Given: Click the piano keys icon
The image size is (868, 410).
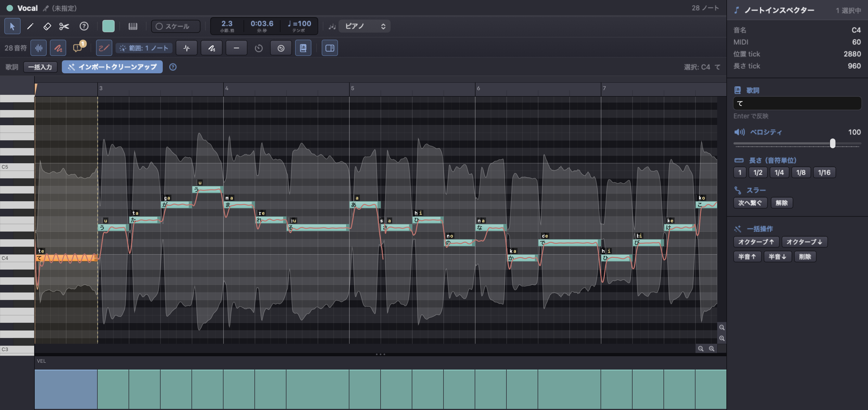Looking at the screenshot, I should (x=133, y=26).
